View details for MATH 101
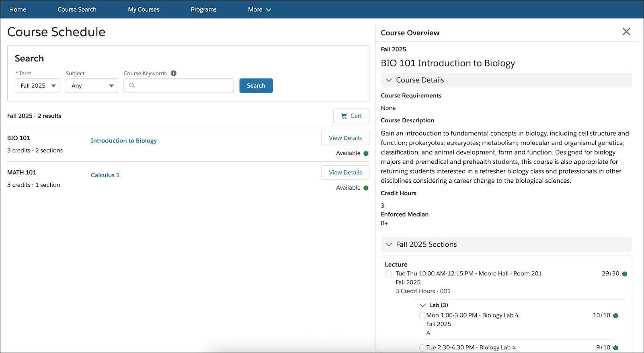The image size is (644, 353). [x=345, y=173]
